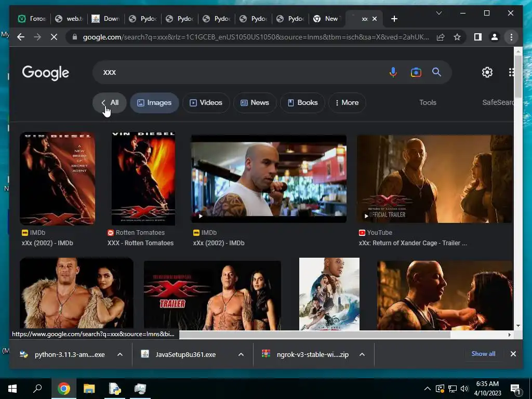532x399 pixels.
Task: Open a new tab with plus button
Action: (394, 19)
